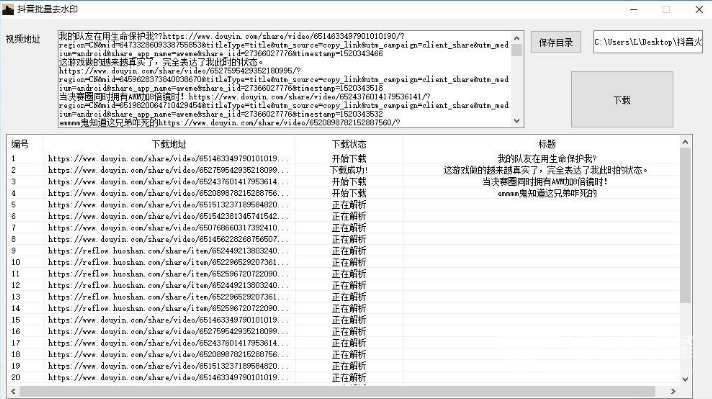This screenshot has width=712, height=399.
Task: Close the 抖音批量去水印 window
Action: point(699,9)
